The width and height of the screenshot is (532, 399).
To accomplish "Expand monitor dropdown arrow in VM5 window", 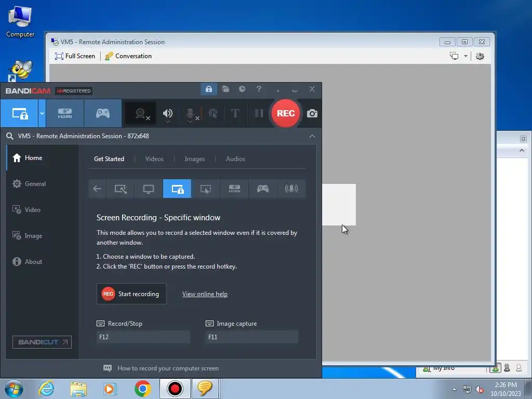I will point(466,56).
